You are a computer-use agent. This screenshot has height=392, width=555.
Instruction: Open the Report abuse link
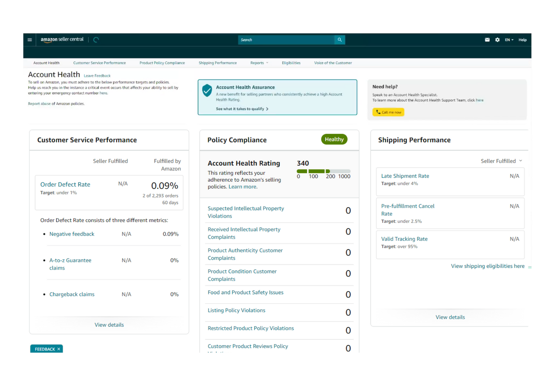pyautogui.click(x=39, y=104)
